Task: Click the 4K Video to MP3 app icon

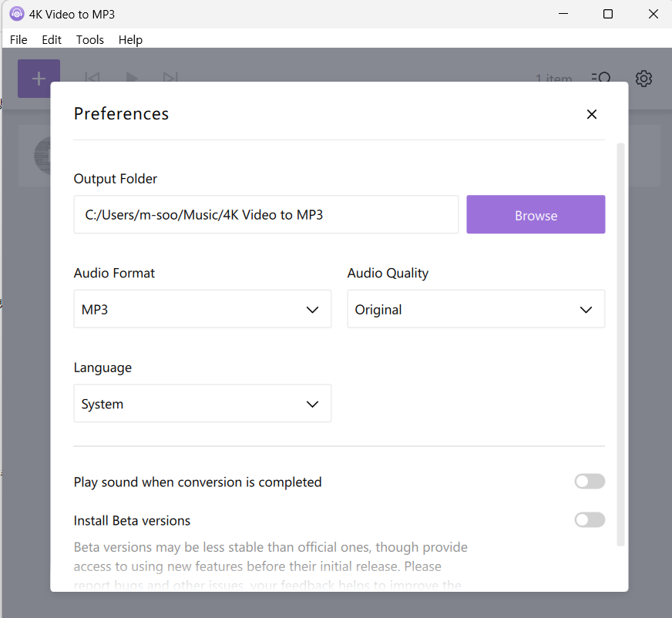Action: 17,14
